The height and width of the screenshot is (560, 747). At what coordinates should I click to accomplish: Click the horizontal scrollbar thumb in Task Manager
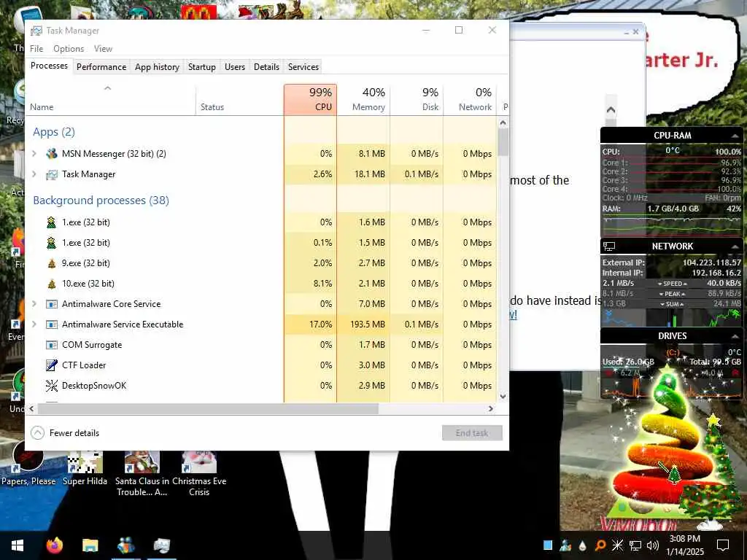click(208, 408)
